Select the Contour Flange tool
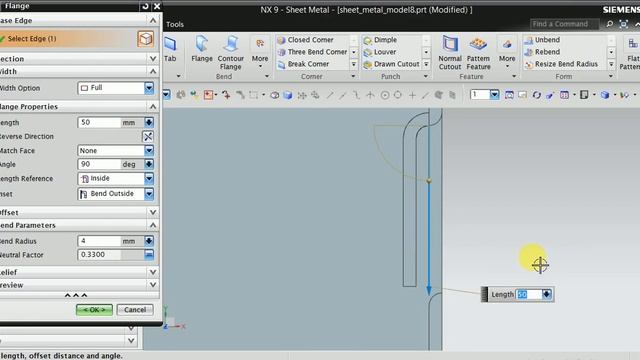Viewport: 640px width, 360px height. [231, 52]
